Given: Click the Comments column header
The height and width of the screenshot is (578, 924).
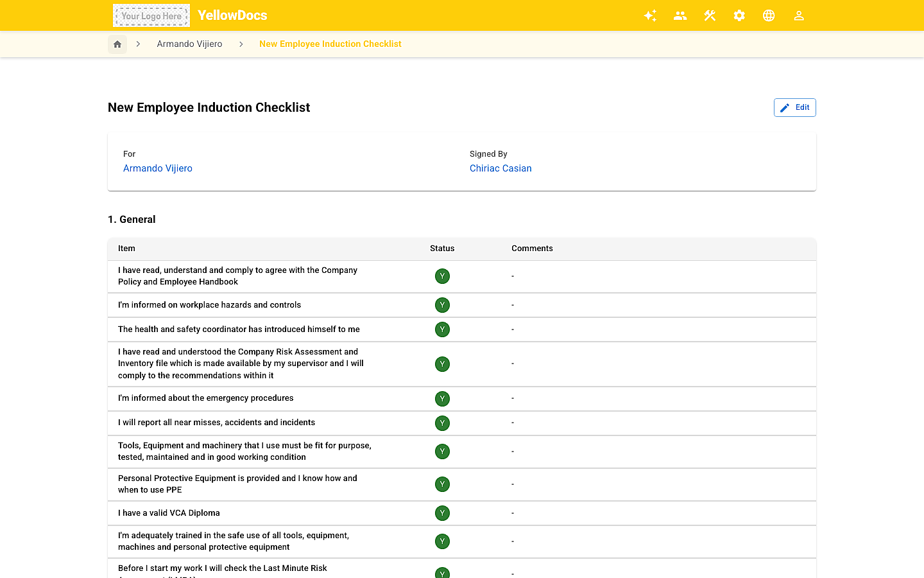Looking at the screenshot, I should (532, 249).
